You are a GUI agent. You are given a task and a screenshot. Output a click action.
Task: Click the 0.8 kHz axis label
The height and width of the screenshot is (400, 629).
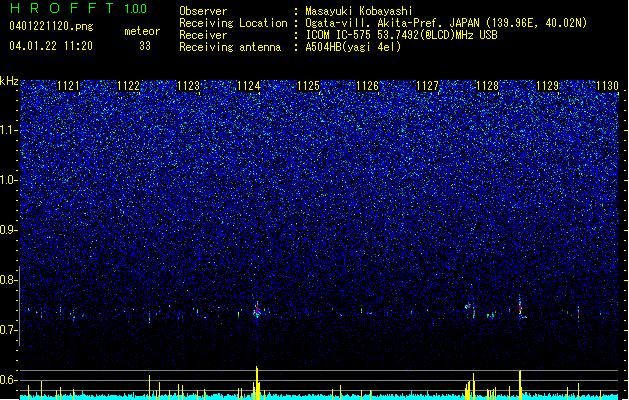[x=9, y=280]
